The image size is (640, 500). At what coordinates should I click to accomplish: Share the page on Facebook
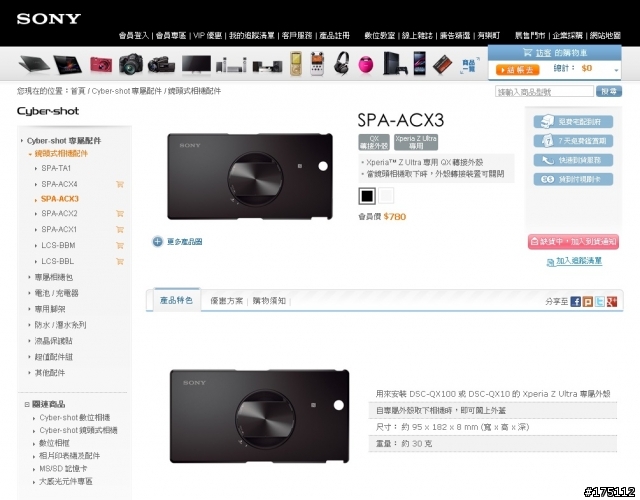tap(576, 302)
